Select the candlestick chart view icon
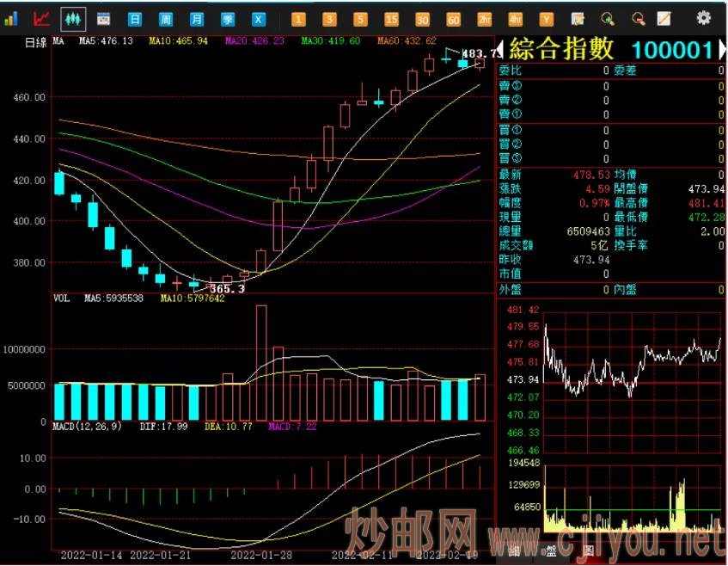Image resolution: width=728 pixels, height=566 pixels. tap(73, 18)
